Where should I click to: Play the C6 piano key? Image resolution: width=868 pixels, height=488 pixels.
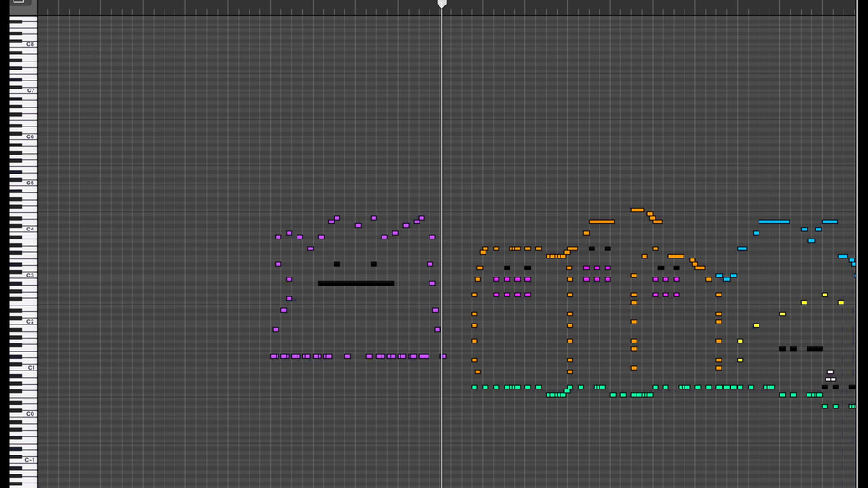click(x=24, y=136)
